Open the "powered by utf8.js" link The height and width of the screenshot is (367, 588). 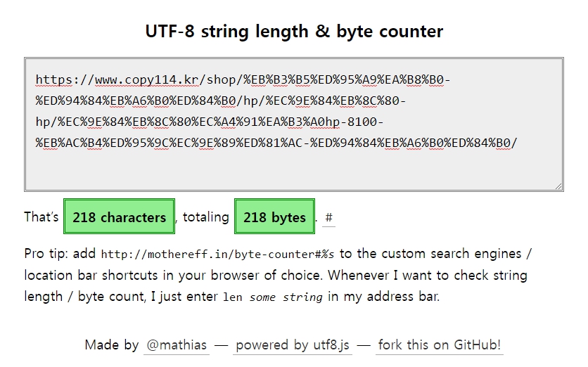click(x=293, y=345)
